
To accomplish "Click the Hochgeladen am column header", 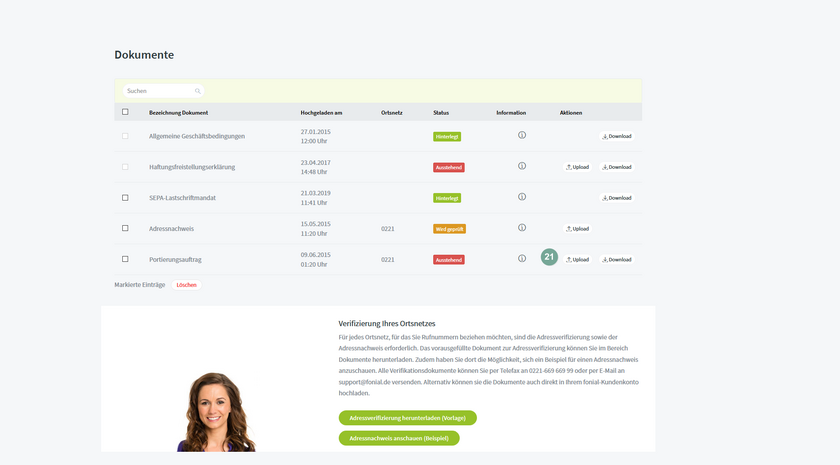I will point(321,112).
